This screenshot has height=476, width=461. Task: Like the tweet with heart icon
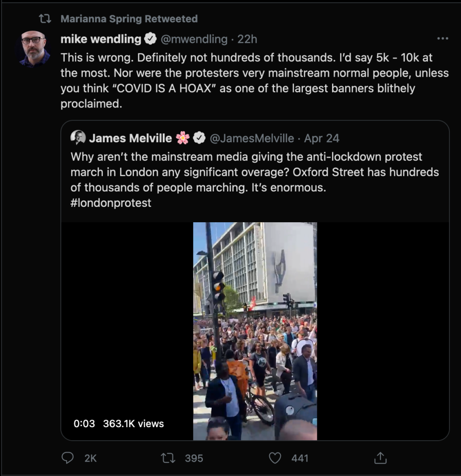(x=275, y=458)
